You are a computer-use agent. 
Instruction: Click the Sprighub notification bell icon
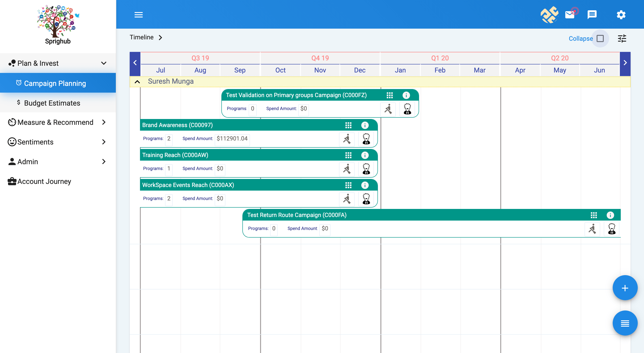click(571, 14)
